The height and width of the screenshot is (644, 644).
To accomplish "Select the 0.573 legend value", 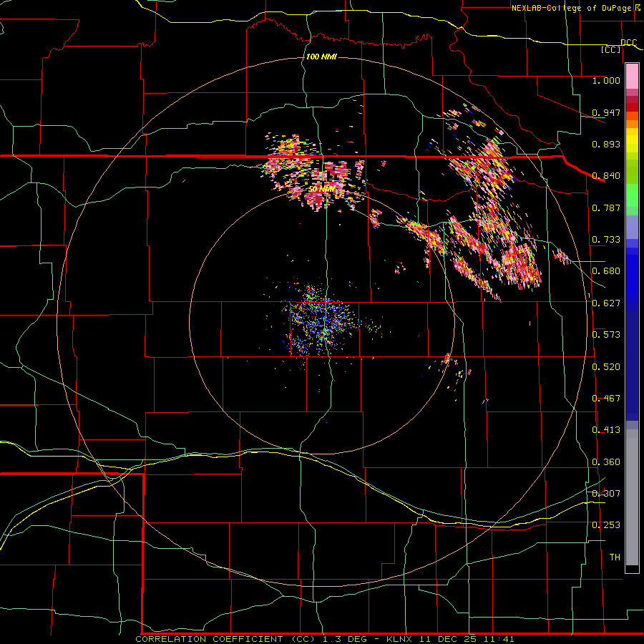I will coord(606,334).
